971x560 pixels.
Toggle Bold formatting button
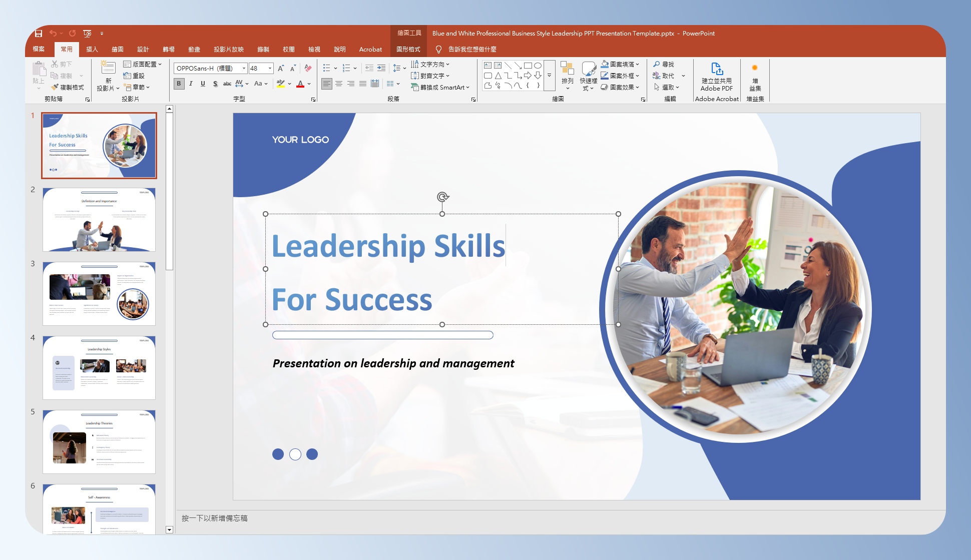pyautogui.click(x=179, y=84)
